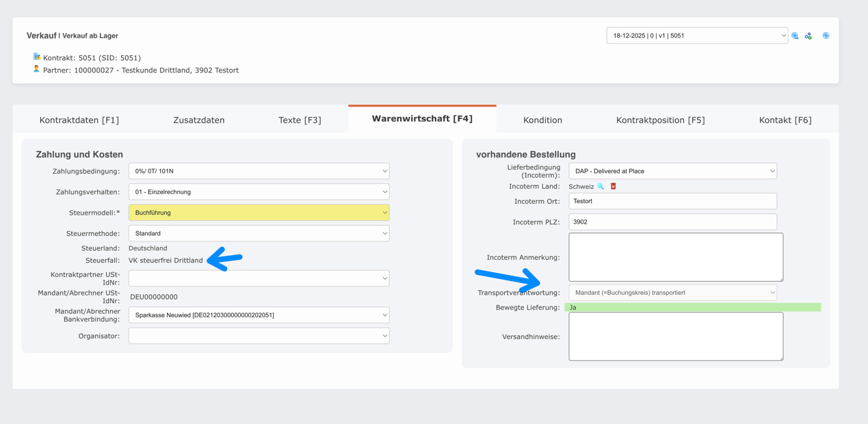This screenshot has height=424, width=868.
Task: Expand the contract version selector dropdown
Action: click(696, 36)
